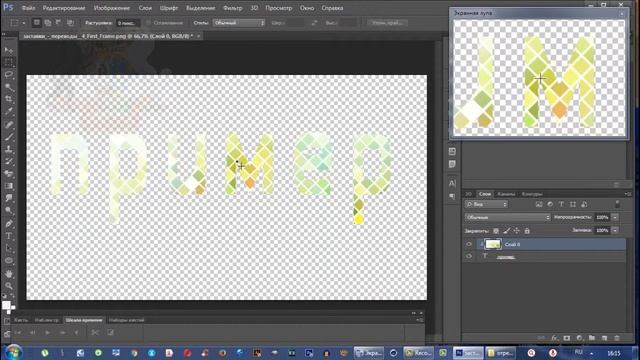Image resolution: width=640 pixels, height=360 pixels.
Task: Open the tool preset picker arrow
Action: pyautogui.click(x=24, y=23)
